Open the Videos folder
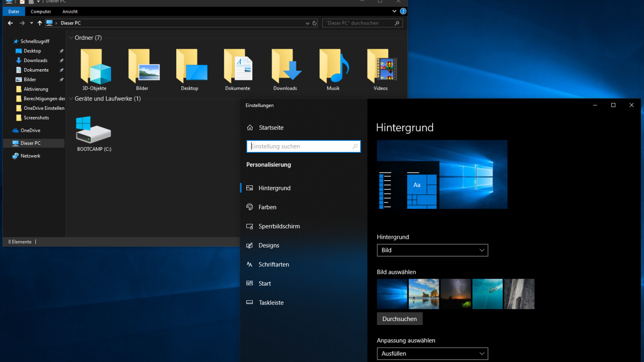 point(380,68)
